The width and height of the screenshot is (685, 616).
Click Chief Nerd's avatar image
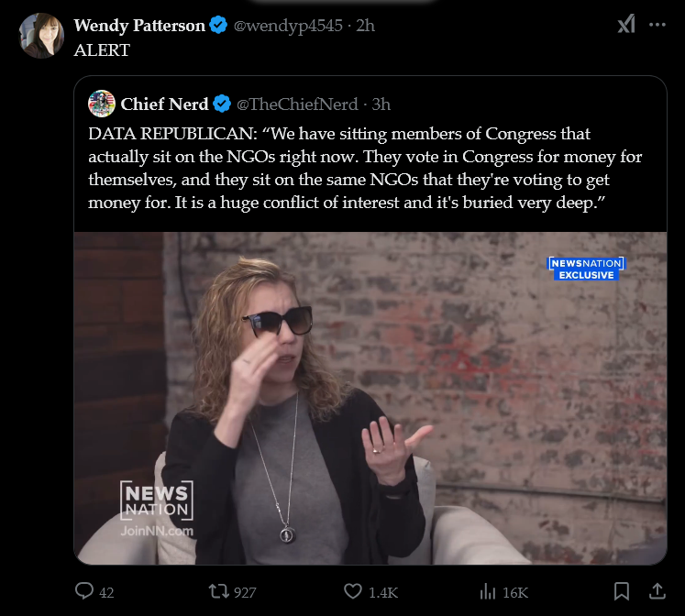[101, 103]
